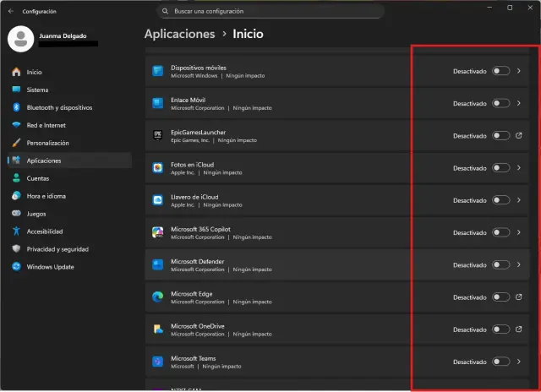The width and height of the screenshot is (541, 392).
Task: Click the Microsoft Teams app icon
Action: pyautogui.click(x=157, y=362)
